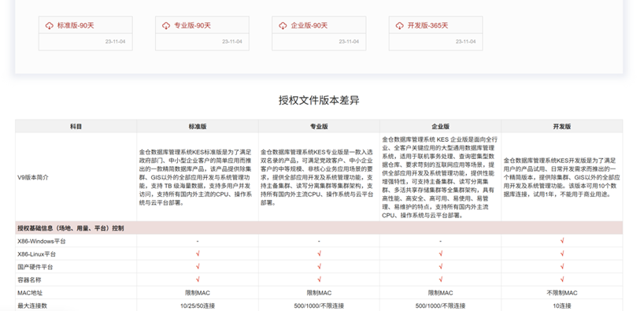Viewport: 644px width, 311px height.
Task: Click the 国产硬件平台 row label
Action: (35, 267)
